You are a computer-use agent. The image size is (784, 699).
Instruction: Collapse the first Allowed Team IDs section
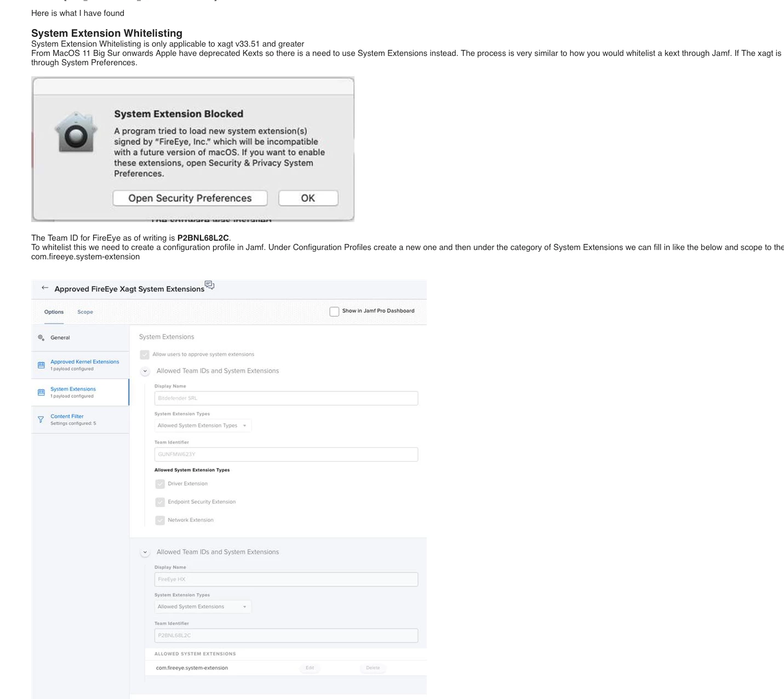(x=145, y=371)
